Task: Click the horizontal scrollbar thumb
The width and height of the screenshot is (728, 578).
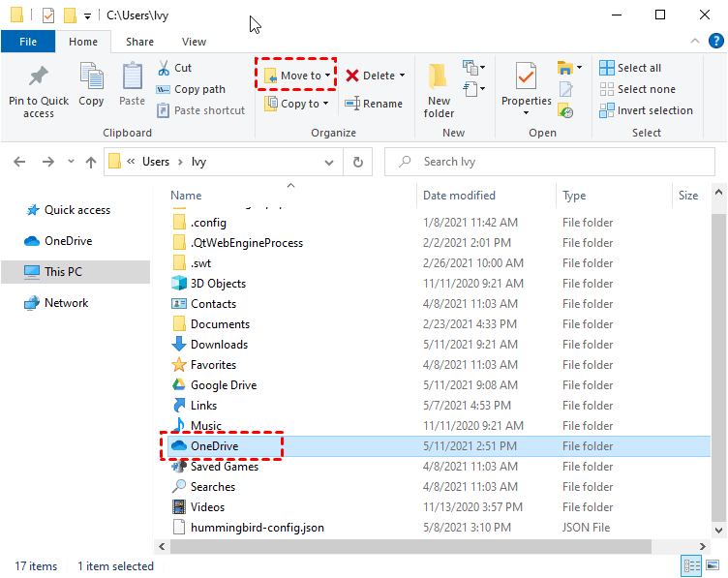Action: pyautogui.click(x=410, y=546)
